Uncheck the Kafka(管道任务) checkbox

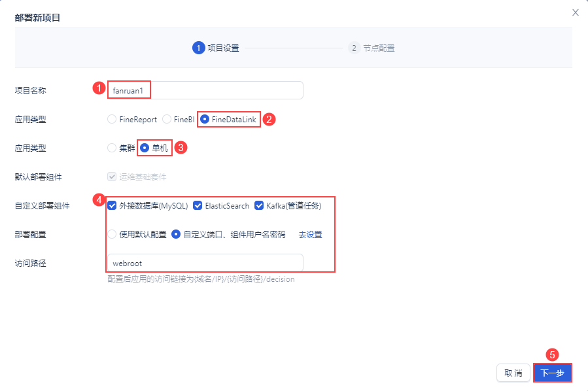pyautogui.click(x=259, y=205)
